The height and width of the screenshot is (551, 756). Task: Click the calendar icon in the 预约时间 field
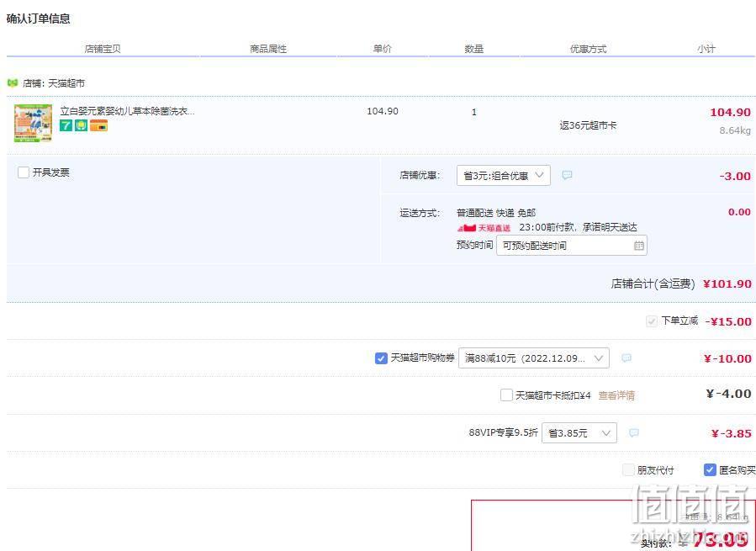[639, 246]
